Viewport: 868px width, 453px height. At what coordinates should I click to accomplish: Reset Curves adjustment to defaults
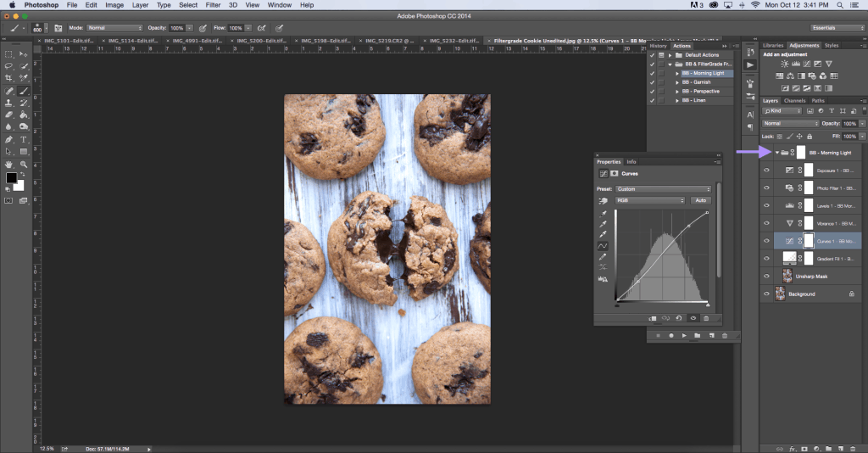pos(680,318)
